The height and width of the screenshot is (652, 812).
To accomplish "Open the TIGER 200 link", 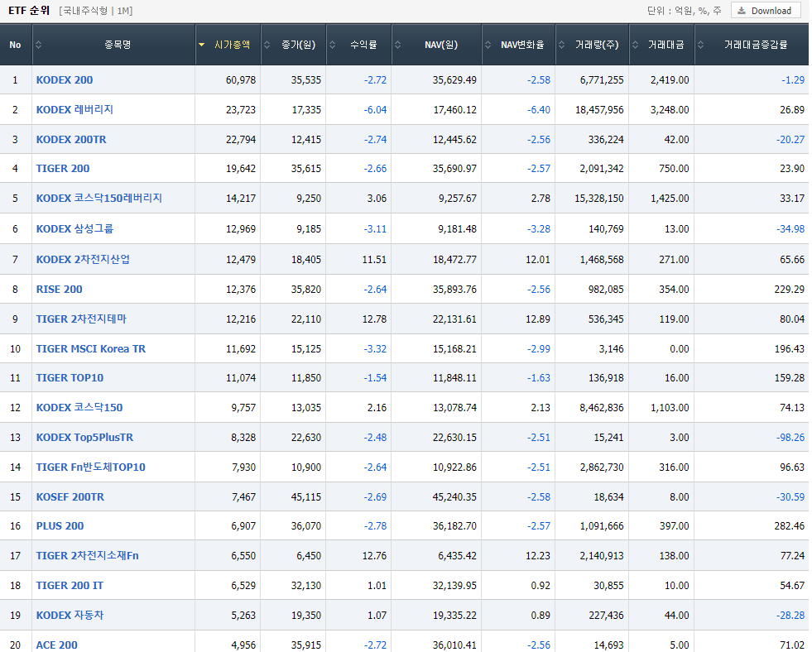I will 63,169.
